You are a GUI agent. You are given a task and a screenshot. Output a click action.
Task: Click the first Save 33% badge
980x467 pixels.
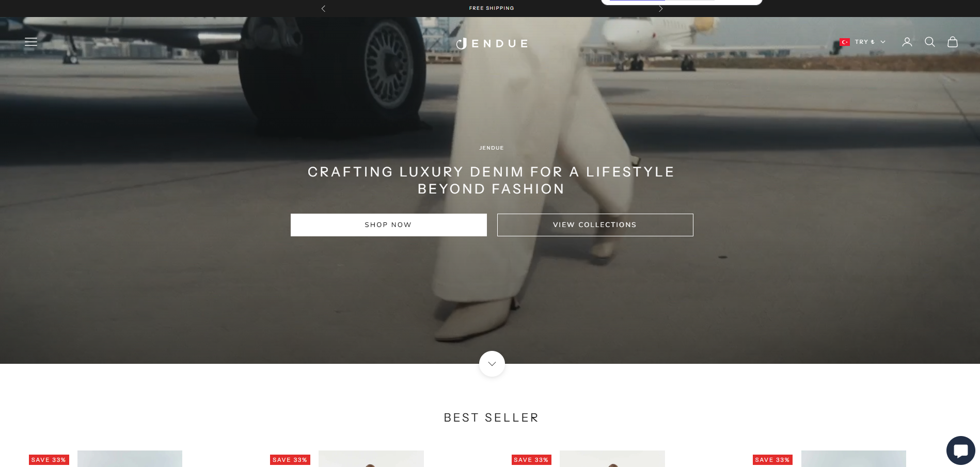coord(49,460)
